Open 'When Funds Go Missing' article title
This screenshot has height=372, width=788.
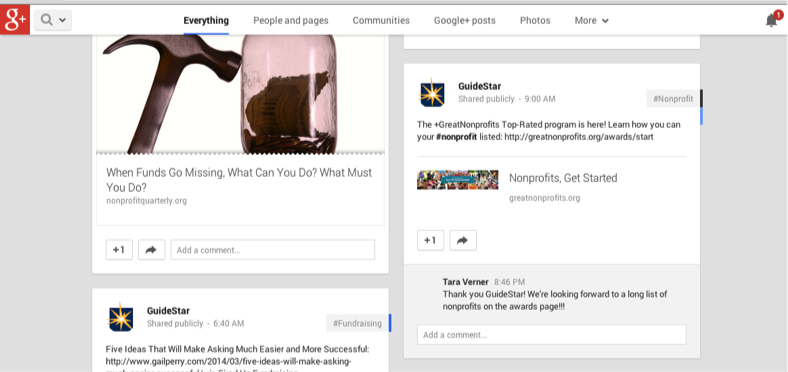point(239,180)
